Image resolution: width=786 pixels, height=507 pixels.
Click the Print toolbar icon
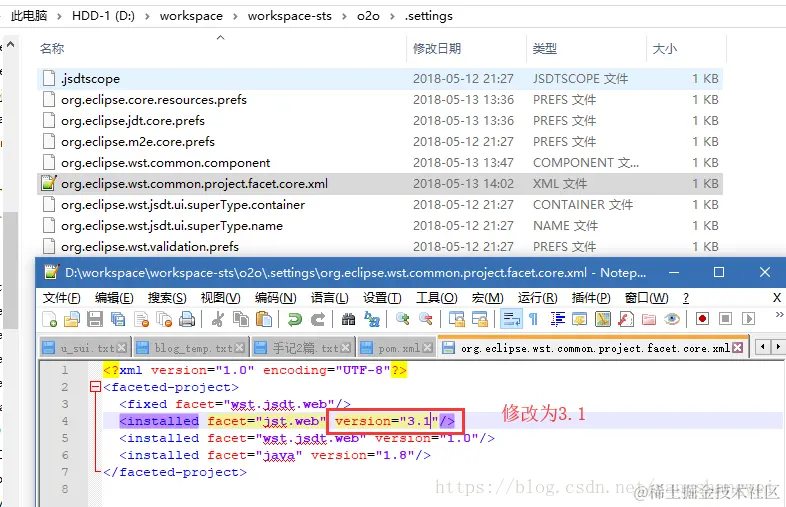click(187, 319)
